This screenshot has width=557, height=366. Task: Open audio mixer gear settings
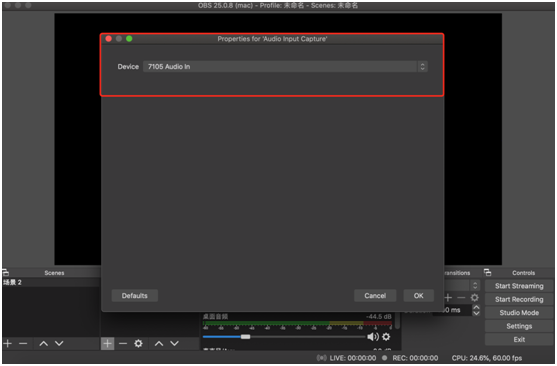pos(386,337)
